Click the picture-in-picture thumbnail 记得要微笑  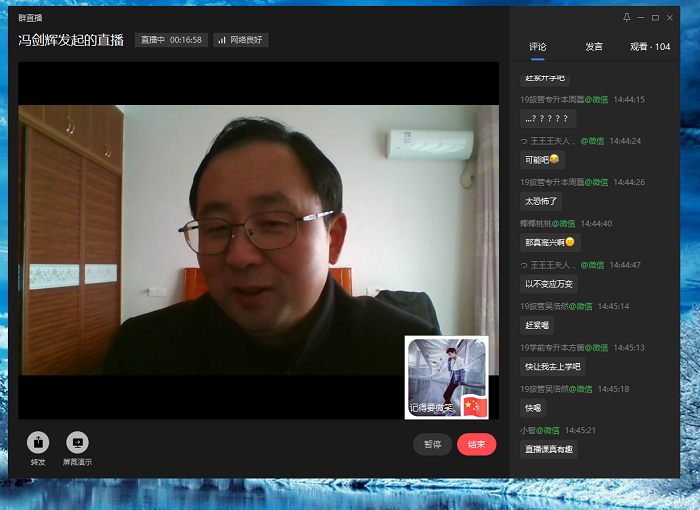(x=447, y=377)
